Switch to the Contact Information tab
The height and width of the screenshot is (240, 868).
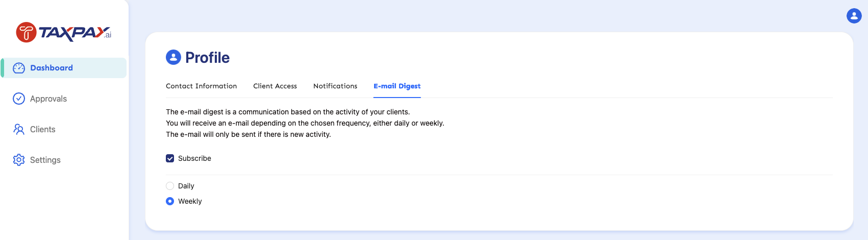click(x=201, y=86)
